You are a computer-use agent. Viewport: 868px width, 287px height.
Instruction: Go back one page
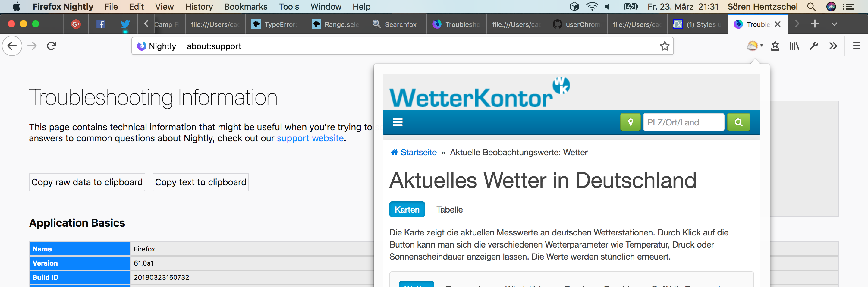[12, 46]
